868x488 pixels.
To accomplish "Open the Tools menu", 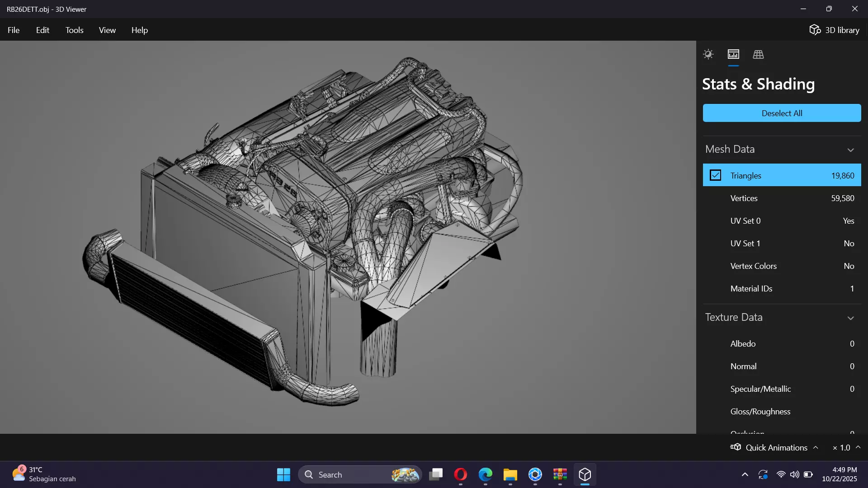I will [x=74, y=30].
